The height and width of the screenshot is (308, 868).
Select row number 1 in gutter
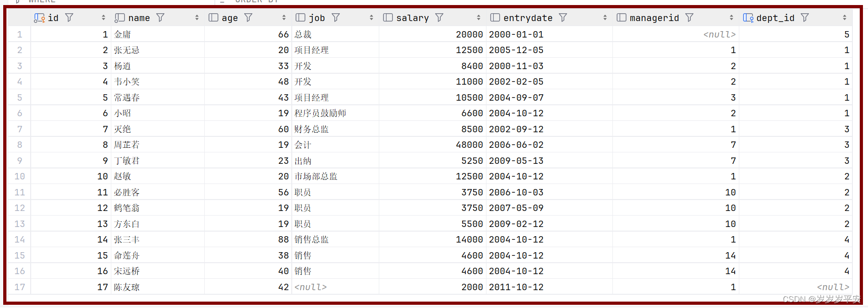point(20,34)
